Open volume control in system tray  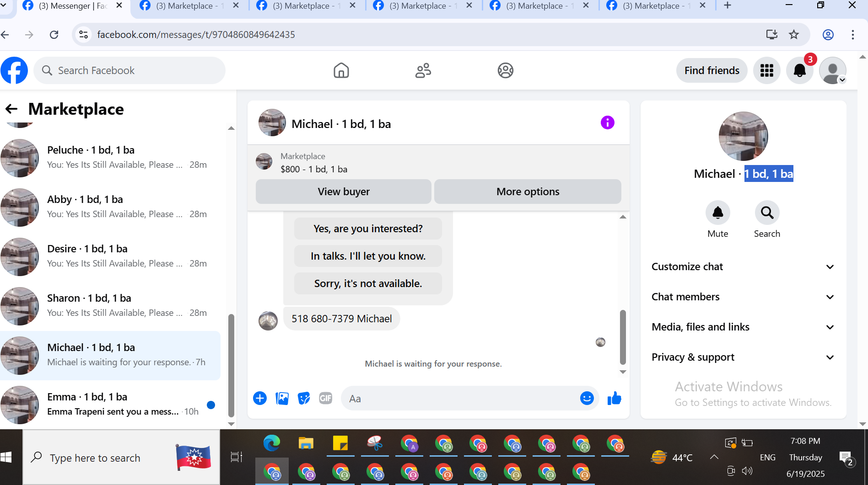click(747, 471)
